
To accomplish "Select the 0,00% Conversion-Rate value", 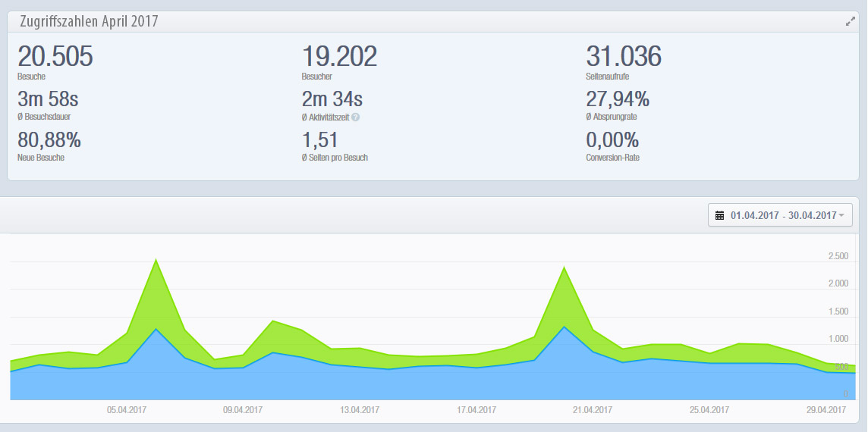I will click(x=612, y=140).
